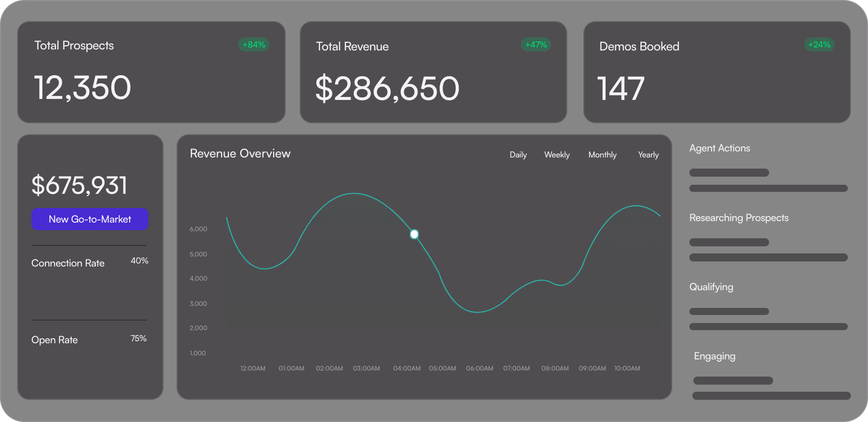This screenshot has width=868, height=422.
Task: Click the 4,000 y-axis label
Action: [x=198, y=278]
